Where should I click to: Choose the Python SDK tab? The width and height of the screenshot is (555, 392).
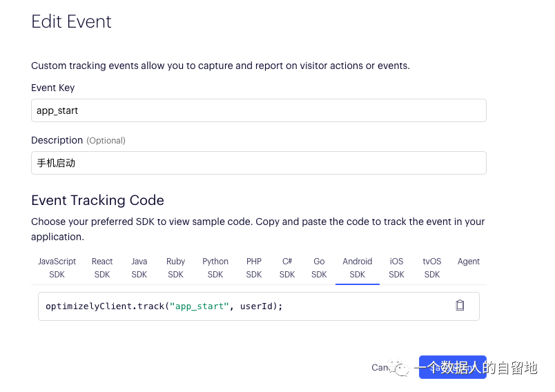tap(215, 268)
